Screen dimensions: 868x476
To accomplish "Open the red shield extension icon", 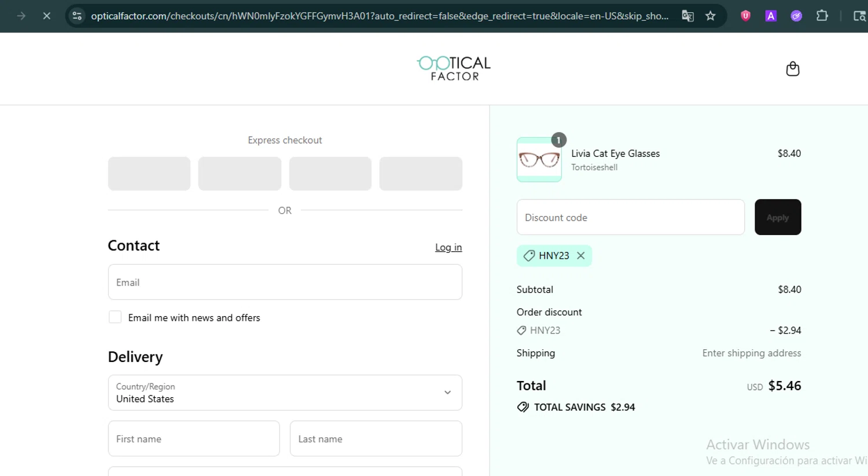I will pos(745,16).
